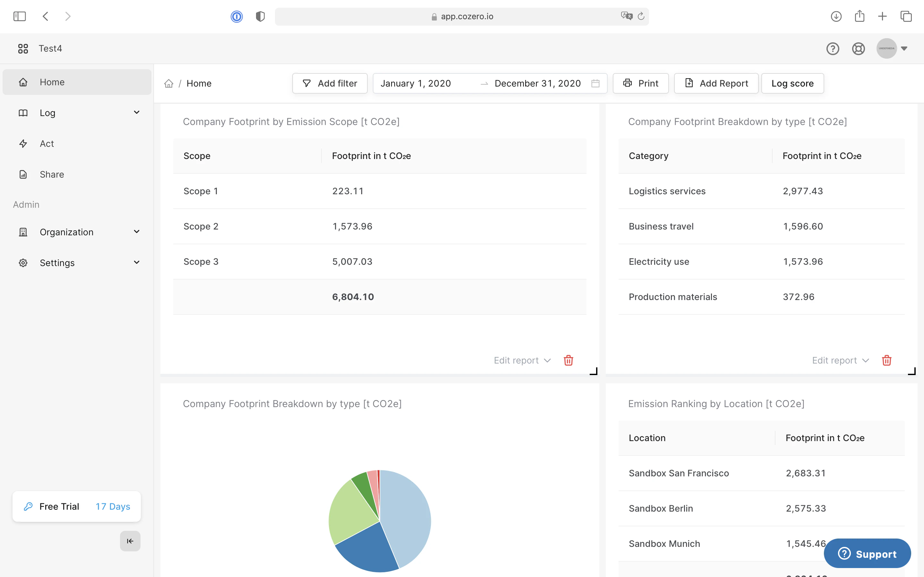The image size is (924, 577).
Task: Select Share in the sidebar
Action: tap(52, 174)
